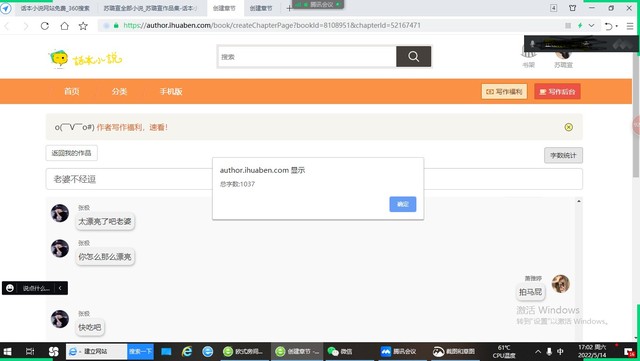This screenshot has width=640, height=361.
Task: Click the chat bubble 快吃吧
Action: pos(90,327)
